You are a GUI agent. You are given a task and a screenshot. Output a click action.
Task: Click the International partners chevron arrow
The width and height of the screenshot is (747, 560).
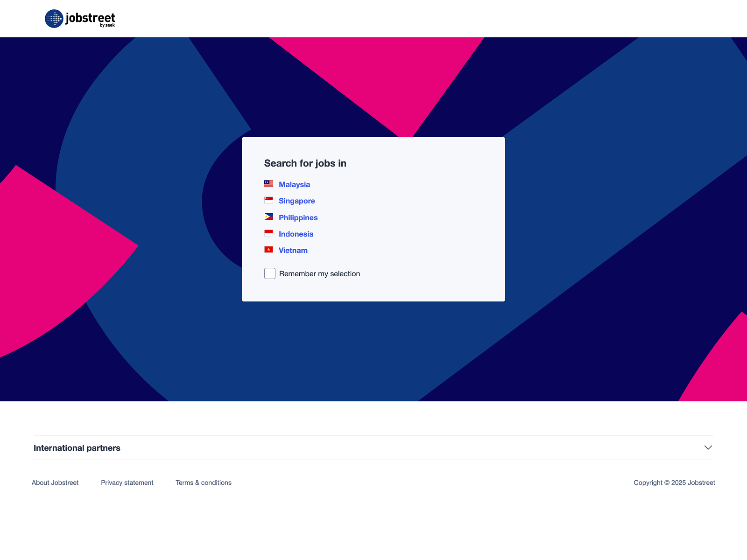(708, 448)
